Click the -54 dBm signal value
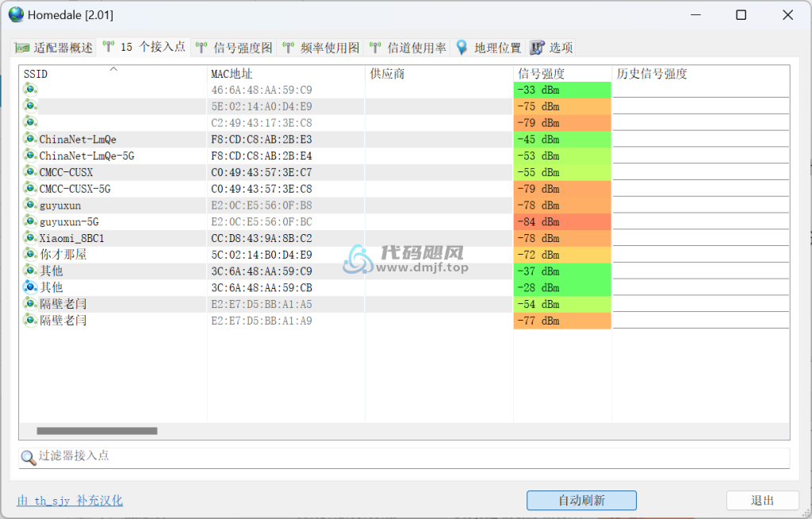This screenshot has height=519, width=812. pyautogui.click(x=538, y=304)
